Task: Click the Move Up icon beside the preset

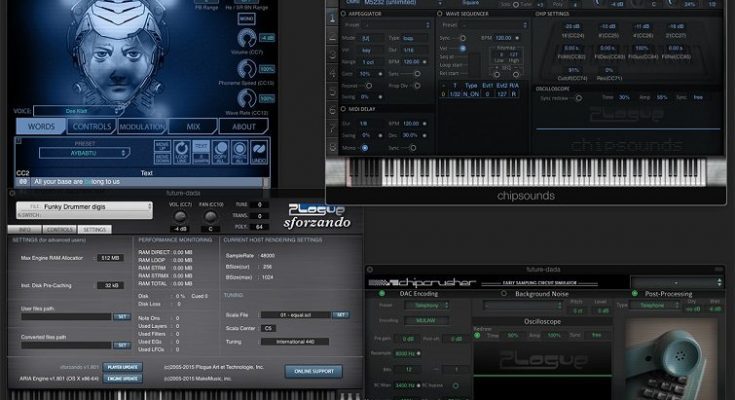Action: 162,146
